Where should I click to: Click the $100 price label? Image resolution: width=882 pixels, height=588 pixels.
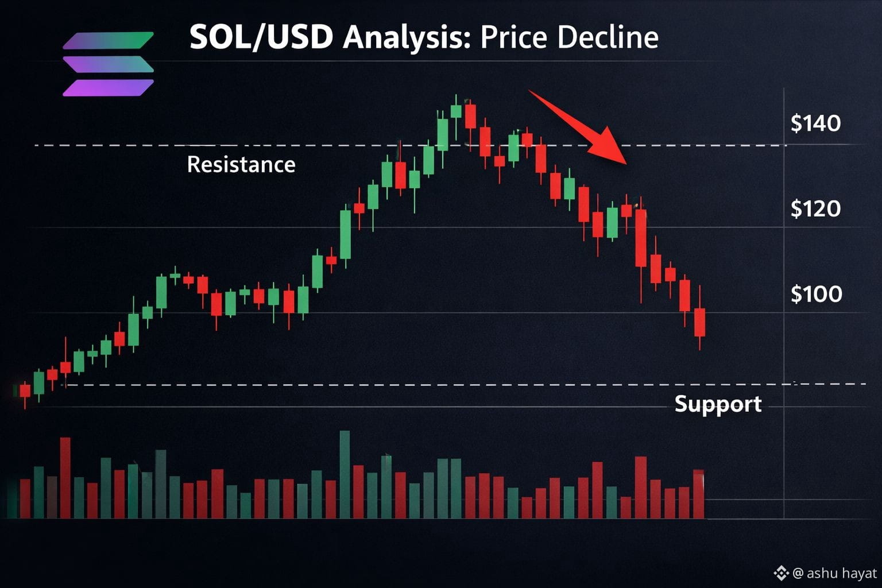pos(816,294)
